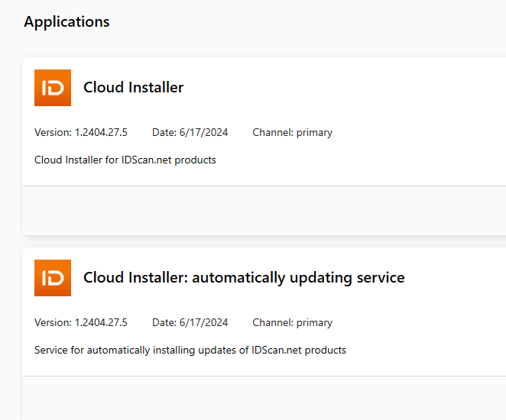Click Version 1.2404.27.5 under Cloud Installer
Viewport: 506px width, 420px height.
pos(81,132)
